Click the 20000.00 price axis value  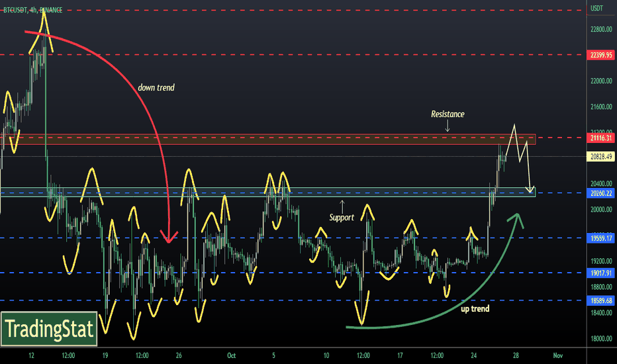601,209
